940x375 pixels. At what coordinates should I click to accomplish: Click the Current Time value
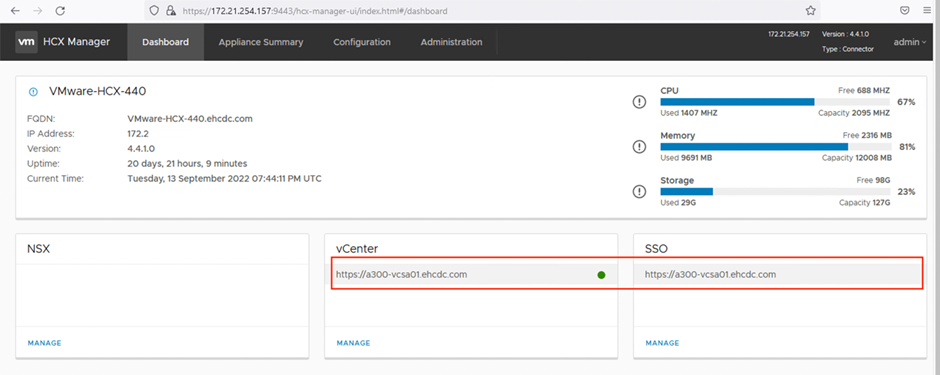point(224,179)
